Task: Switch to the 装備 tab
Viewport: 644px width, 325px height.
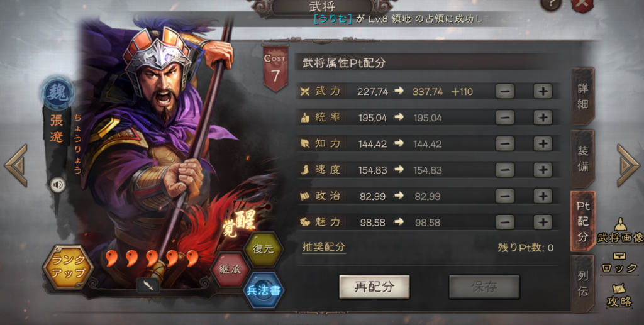Action: point(583,159)
